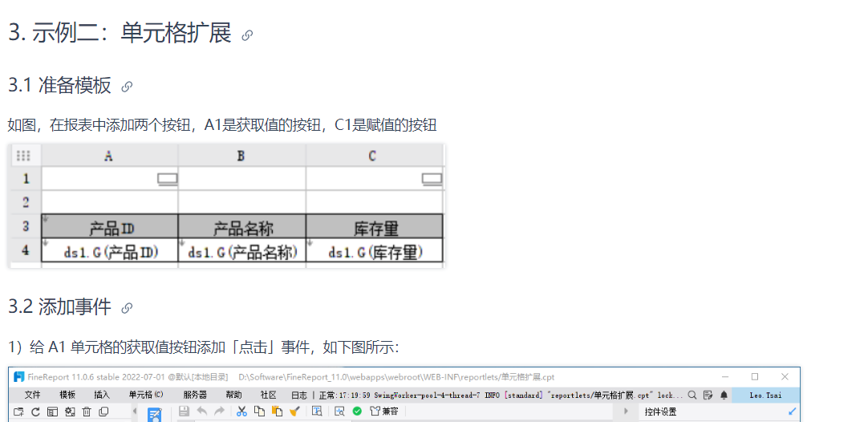Image resolution: width=868 pixels, height=422 pixels.
Task: Click the refresh icon in left toolbar
Action: (x=35, y=412)
